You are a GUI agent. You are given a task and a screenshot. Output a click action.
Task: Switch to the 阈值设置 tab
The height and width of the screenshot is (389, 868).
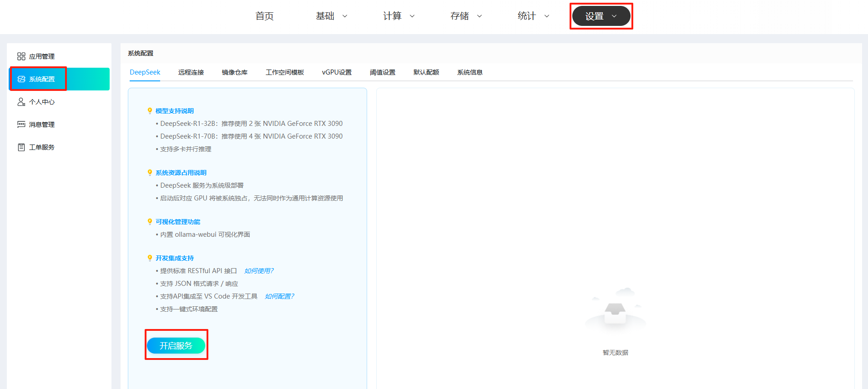click(x=383, y=72)
